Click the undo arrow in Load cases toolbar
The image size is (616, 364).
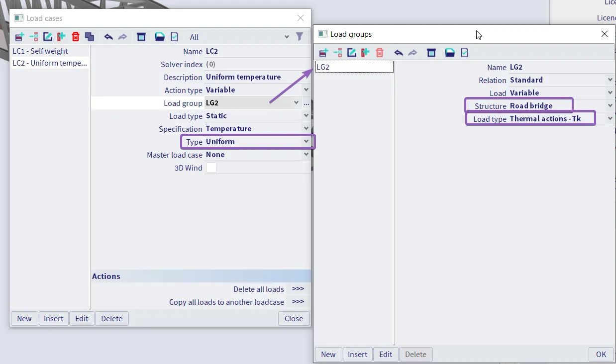tap(108, 37)
